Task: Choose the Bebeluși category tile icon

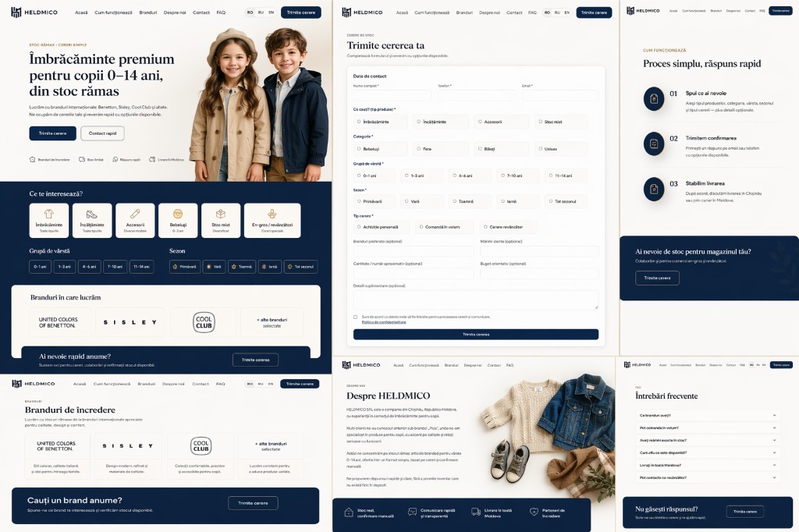Action: coord(178,213)
